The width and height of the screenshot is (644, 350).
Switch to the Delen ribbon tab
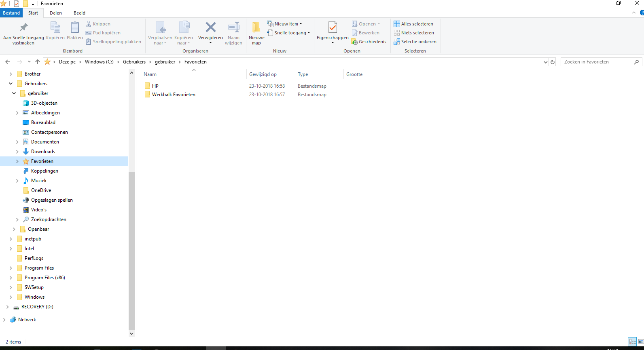click(x=56, y=13)
